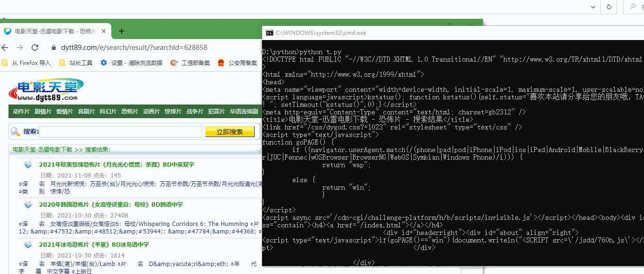The width and height of the screenshot is (644, 274).
Task: Follow the 电影天堂-迅雷电影下载 breadcrumb link
Action: [42, 150]
